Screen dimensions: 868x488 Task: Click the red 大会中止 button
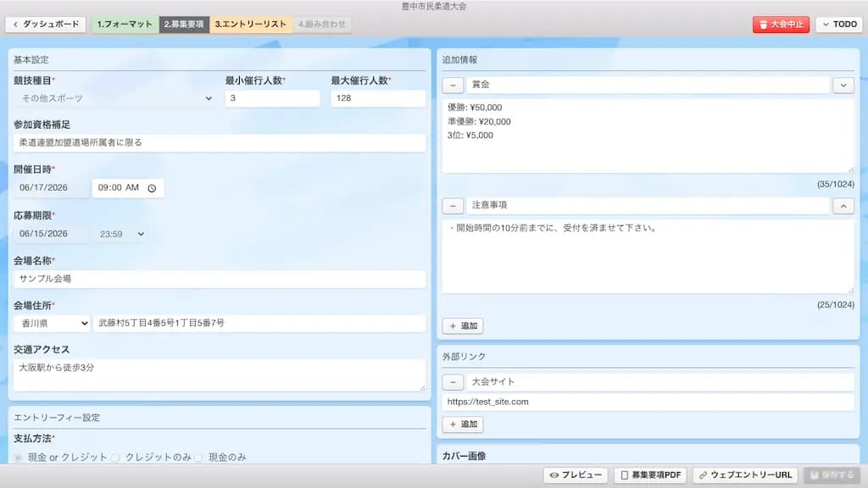(781, 25)
